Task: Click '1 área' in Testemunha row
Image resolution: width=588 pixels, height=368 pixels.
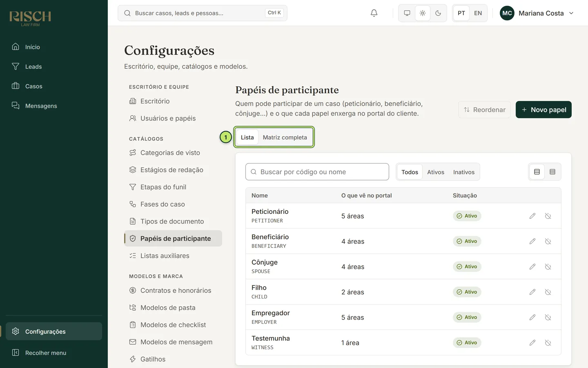Action: pos(350,343)
